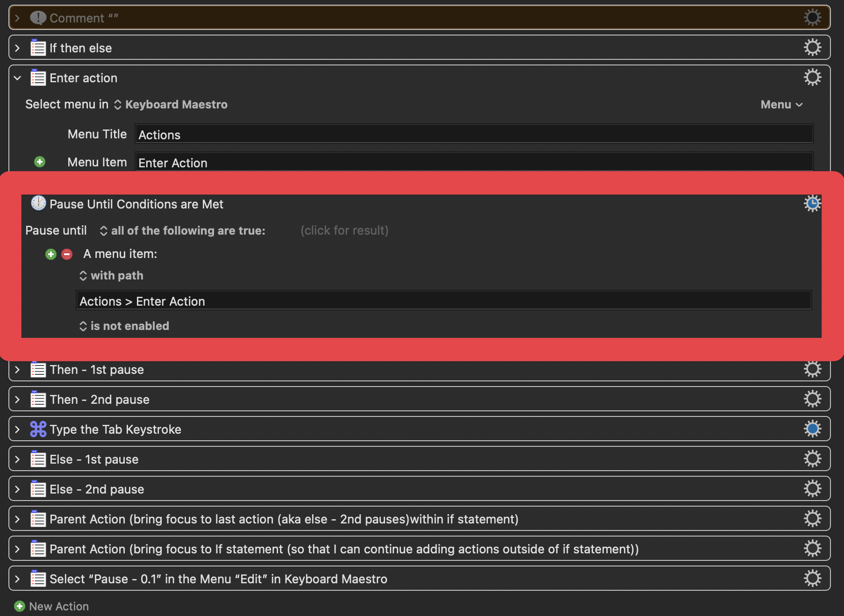Click the Enter action gear icon
The width and height of the screenshot is (844, 616).
point(812,78)
